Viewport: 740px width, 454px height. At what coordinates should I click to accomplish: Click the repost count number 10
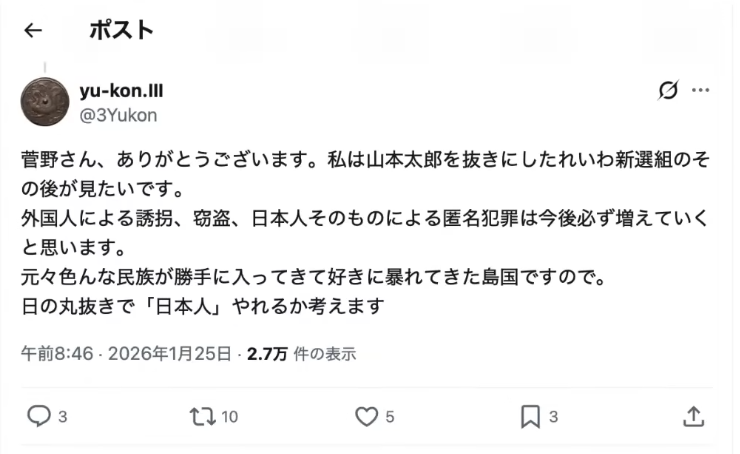click(229, 417)
